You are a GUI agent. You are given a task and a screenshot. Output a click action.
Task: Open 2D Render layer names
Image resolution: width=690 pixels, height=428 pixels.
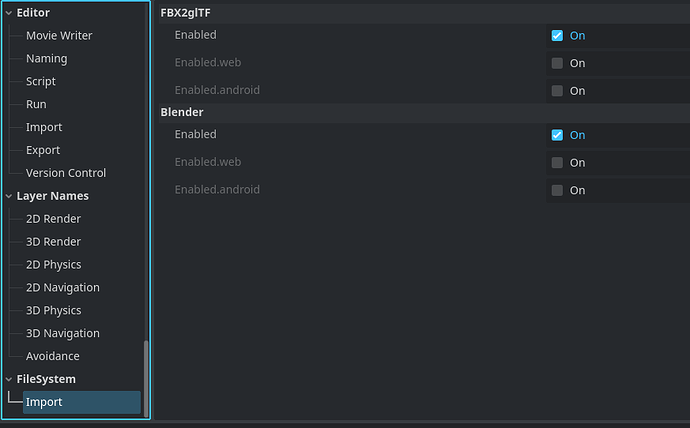pos(53,219)
